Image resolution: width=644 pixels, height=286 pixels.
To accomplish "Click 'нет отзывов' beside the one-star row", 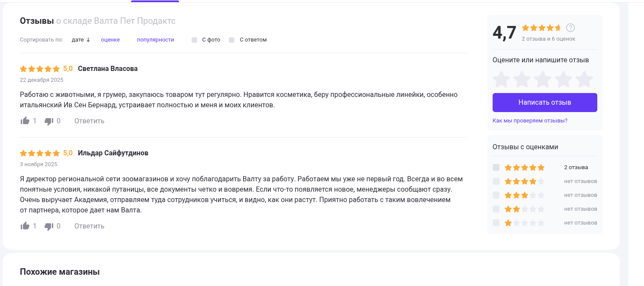I will [x=580, y=223].
